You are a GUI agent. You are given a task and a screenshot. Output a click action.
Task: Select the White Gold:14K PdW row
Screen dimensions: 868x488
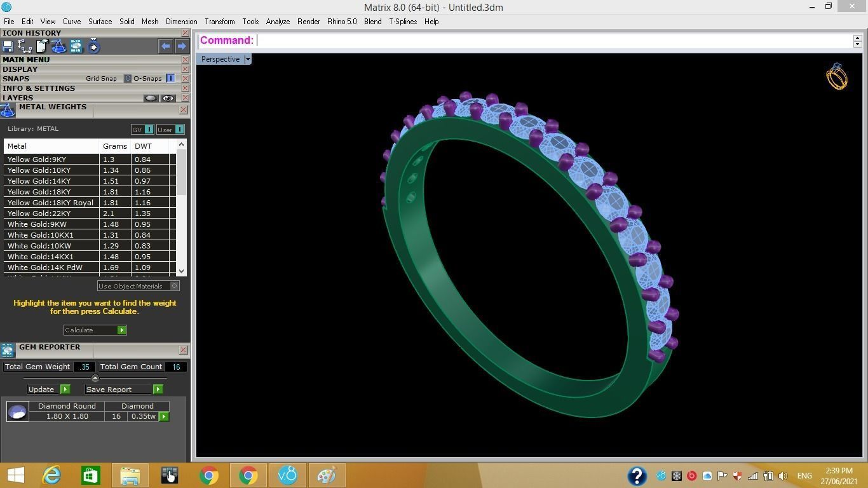click(x=90, y=268)
